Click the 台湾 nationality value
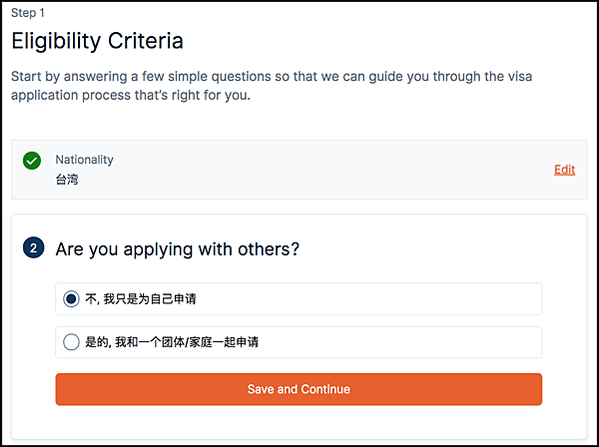599x447 pixels. 67,179
